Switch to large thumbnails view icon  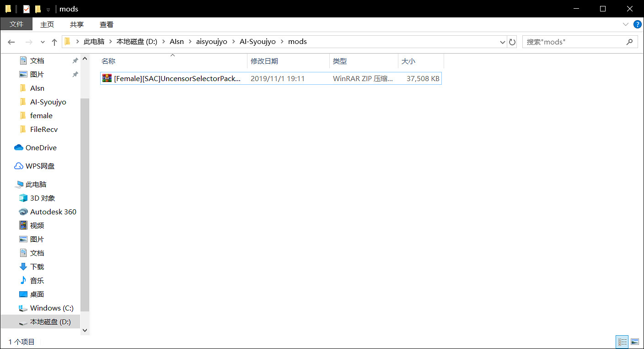point(634,342)
